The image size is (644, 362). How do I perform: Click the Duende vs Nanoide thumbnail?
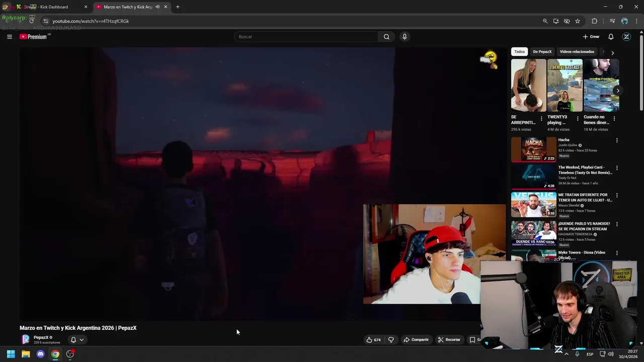(x=534, y=233)
